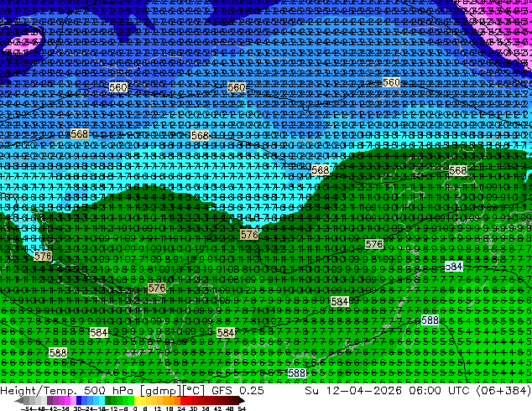Screen dimensions: 532x411
Task: Click the 576 label nearest the right edge
Action: [374, 244]
